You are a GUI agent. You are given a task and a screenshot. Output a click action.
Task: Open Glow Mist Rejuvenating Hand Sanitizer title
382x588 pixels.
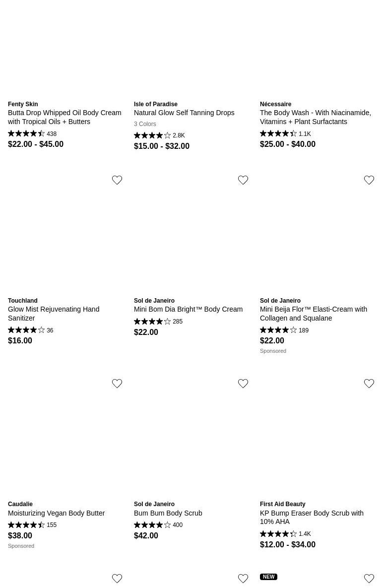click(54, 314)
